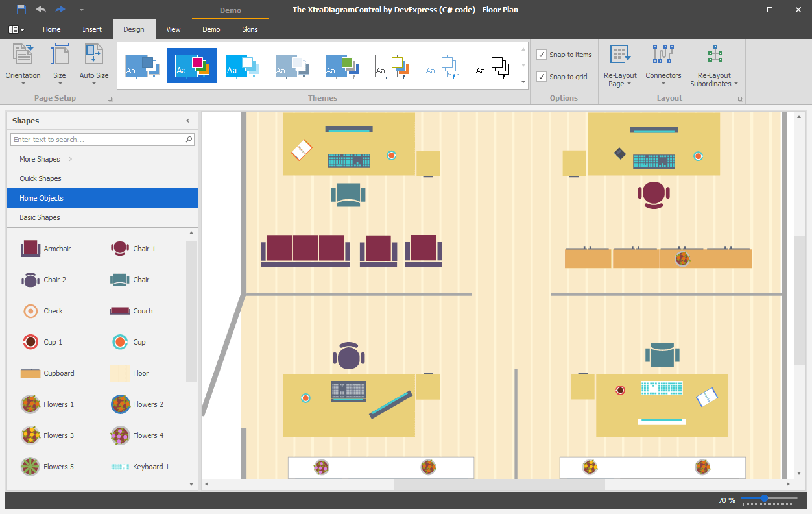Screen dimensions: 812x514
Task: Click the Save icon in title bar
Action: [21, 10]
